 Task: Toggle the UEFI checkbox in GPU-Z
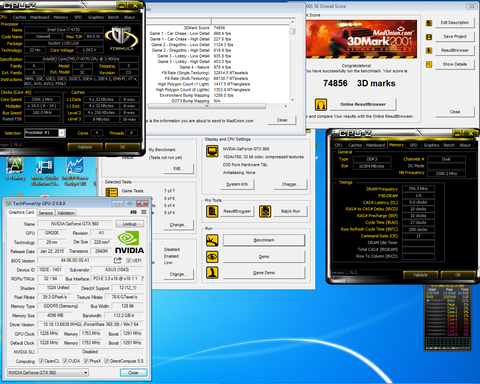point(129,260)
